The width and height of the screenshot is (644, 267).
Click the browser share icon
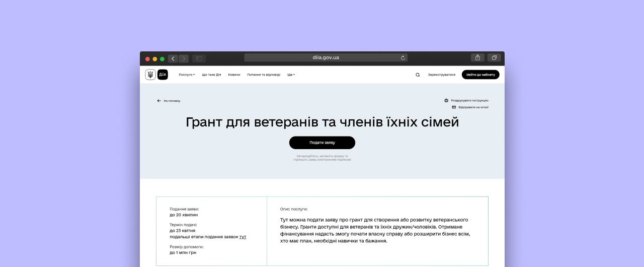[x=477, y=58]
